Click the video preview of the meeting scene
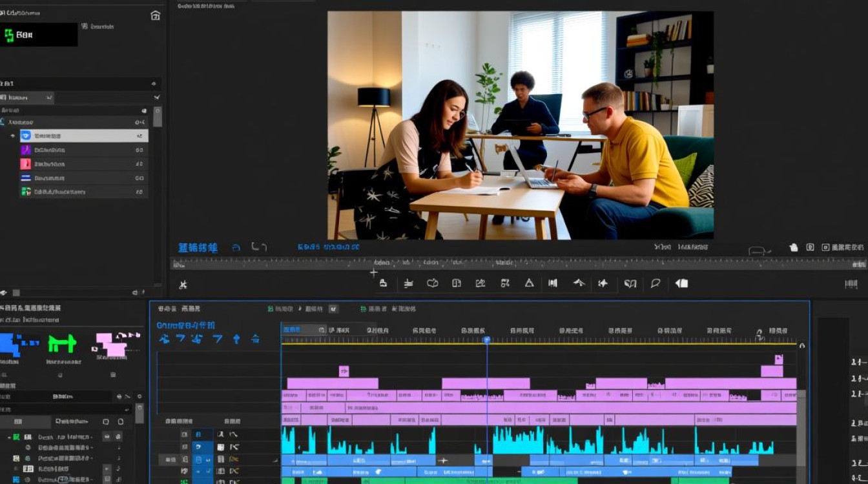The height and width of the screenshot is (484, 868). [x=521, y=125]
